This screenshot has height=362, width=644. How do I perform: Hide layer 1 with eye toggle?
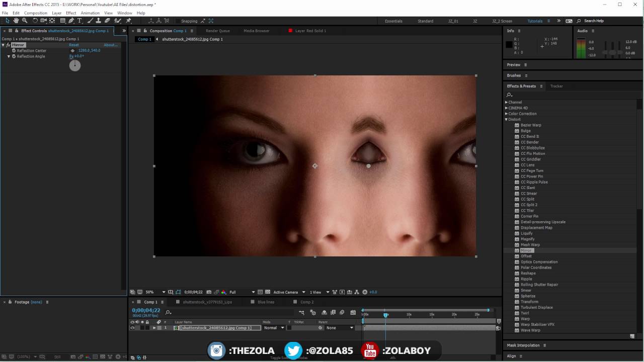[132, 328]
